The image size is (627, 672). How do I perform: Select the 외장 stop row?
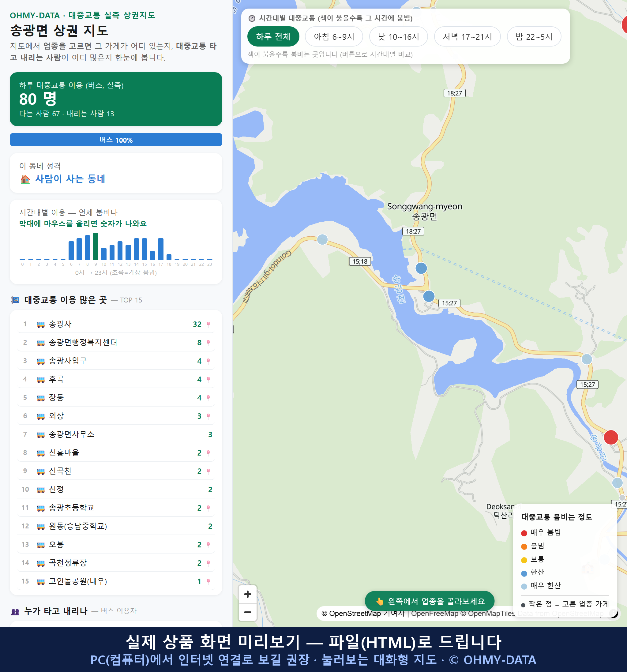(x=116, y=416)
